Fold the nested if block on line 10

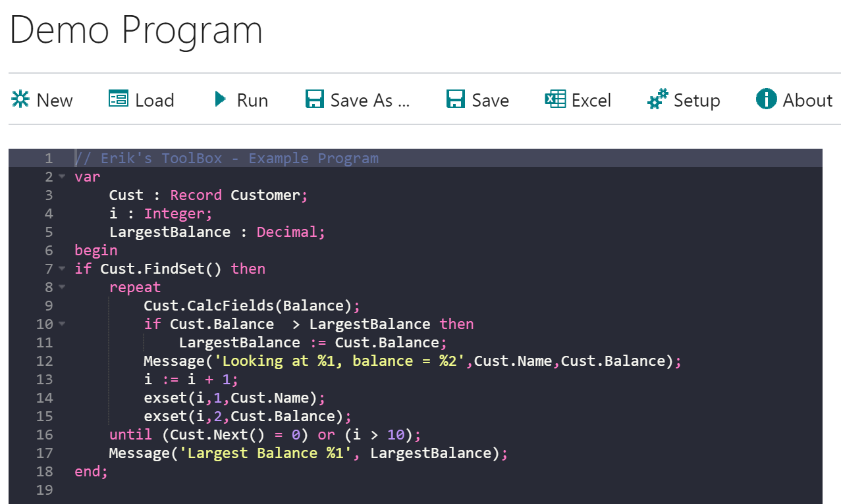click(x=62, y=324)
